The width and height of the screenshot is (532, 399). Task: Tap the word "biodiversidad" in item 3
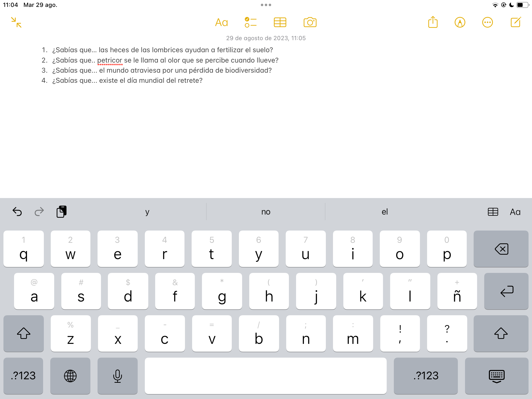[x=247, y=70]
